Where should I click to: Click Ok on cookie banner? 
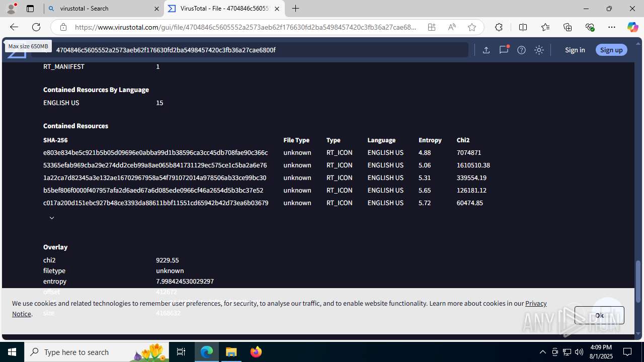(x=599, y=315)
